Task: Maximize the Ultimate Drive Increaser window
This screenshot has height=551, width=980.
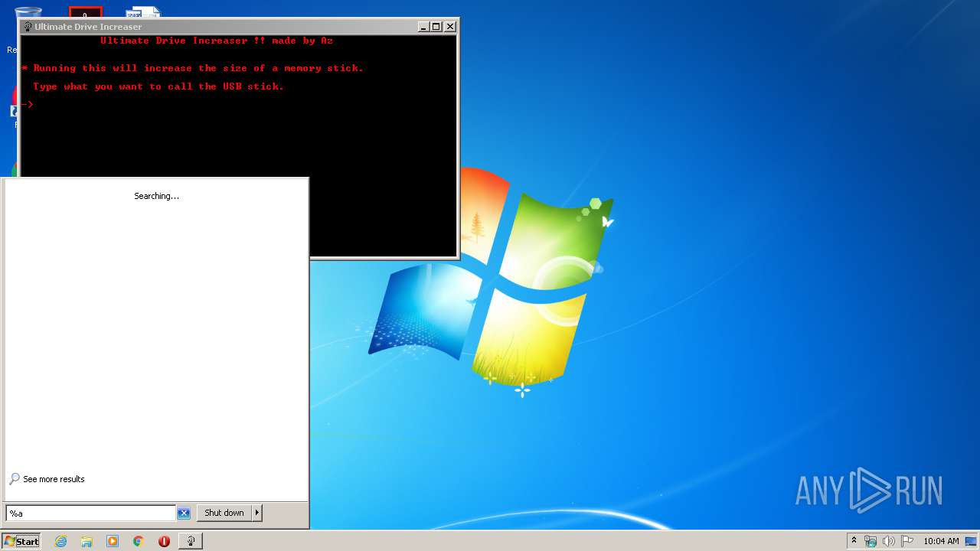Action: 436,26
